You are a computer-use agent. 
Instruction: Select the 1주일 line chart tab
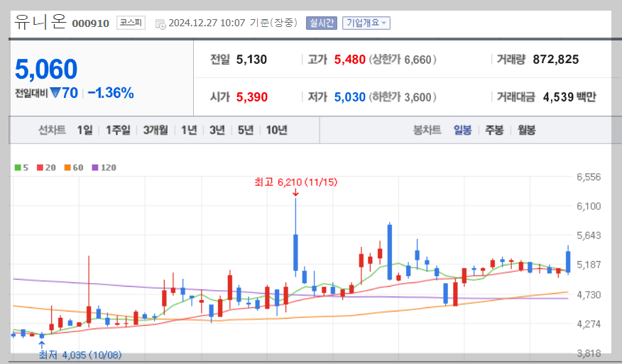[x=118, y=130]
